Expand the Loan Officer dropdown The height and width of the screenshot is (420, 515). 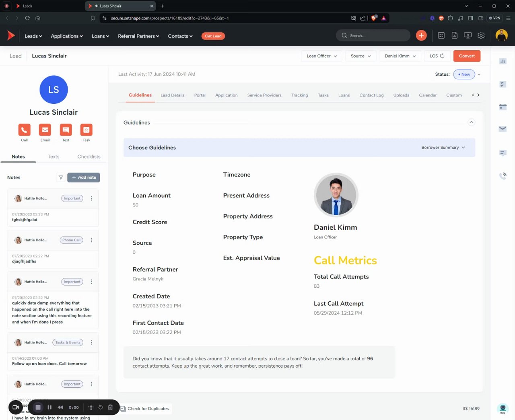click(321, 56)
